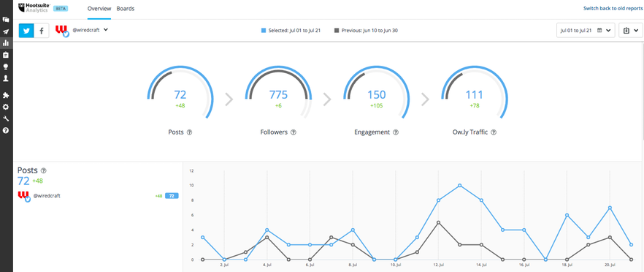Click the +48 change under Posts gauge

(180, 106)
